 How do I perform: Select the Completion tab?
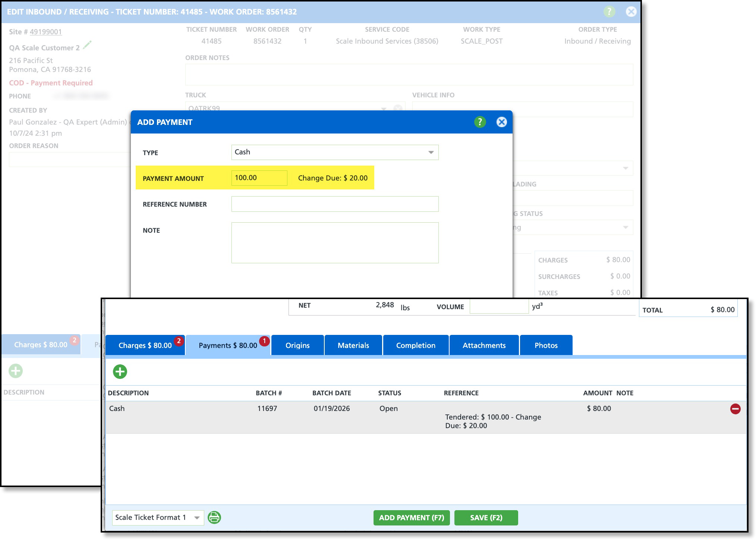[415, 345]
